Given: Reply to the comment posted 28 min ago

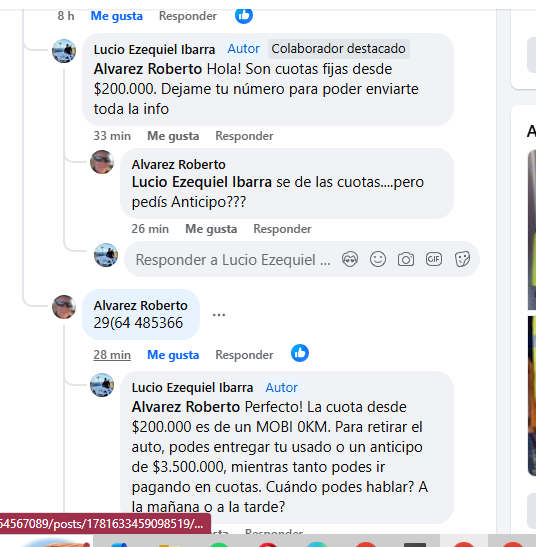Looking at the screenshot, I should click(244, 355).
